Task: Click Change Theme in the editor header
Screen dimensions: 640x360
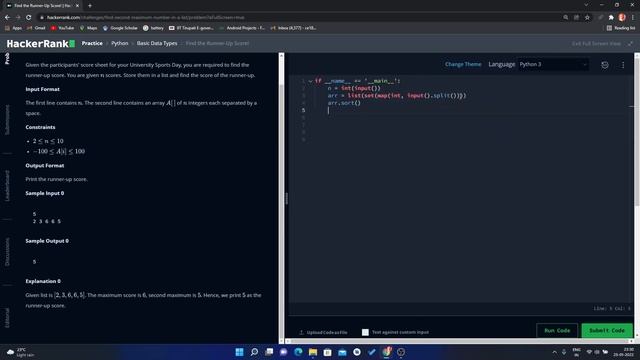Action: coord(463,64)
